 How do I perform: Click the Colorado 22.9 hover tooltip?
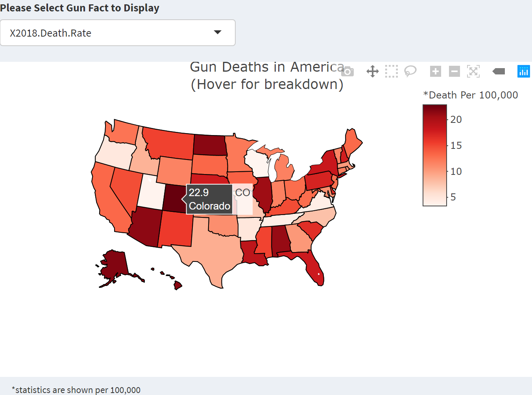point(209,199)
